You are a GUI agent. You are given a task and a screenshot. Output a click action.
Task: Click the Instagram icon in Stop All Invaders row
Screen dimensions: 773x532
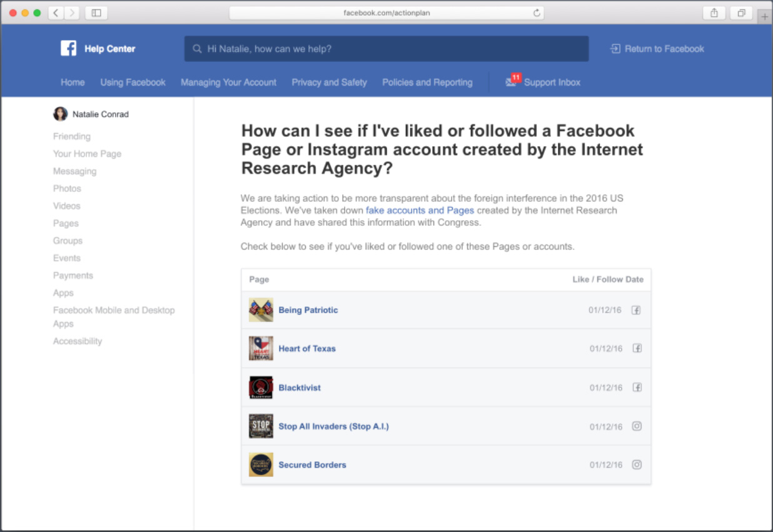[637, 426]
